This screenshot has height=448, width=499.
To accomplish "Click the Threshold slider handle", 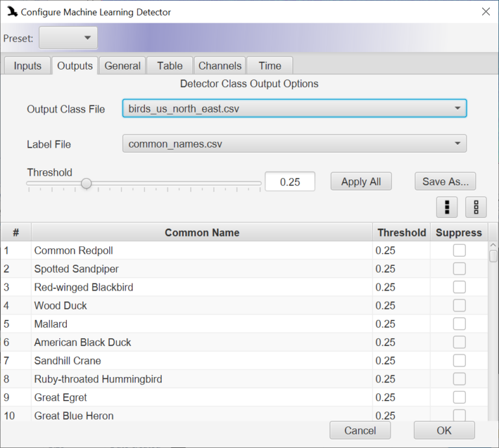I will (86, 183).
